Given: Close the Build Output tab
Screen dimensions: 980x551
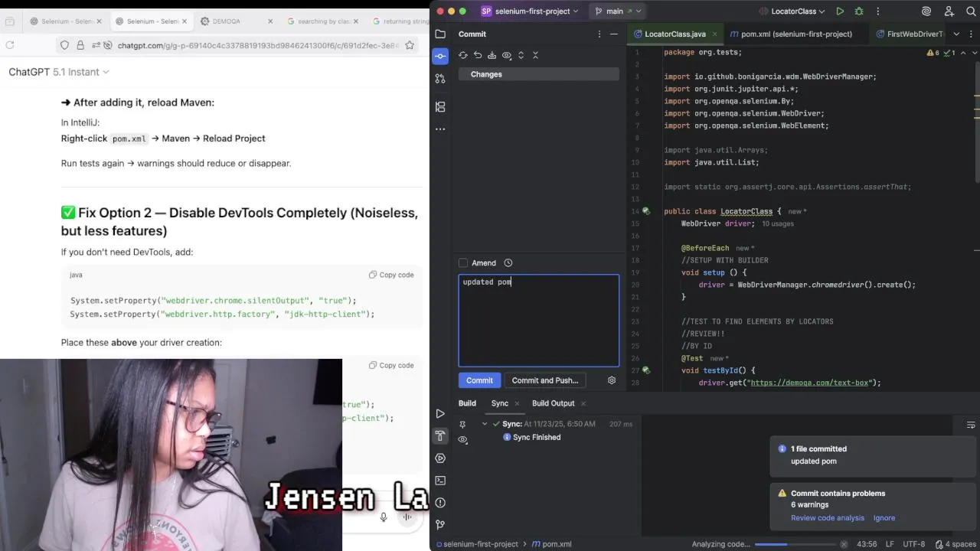Looking at the screenshot, I should pos(583,403).
